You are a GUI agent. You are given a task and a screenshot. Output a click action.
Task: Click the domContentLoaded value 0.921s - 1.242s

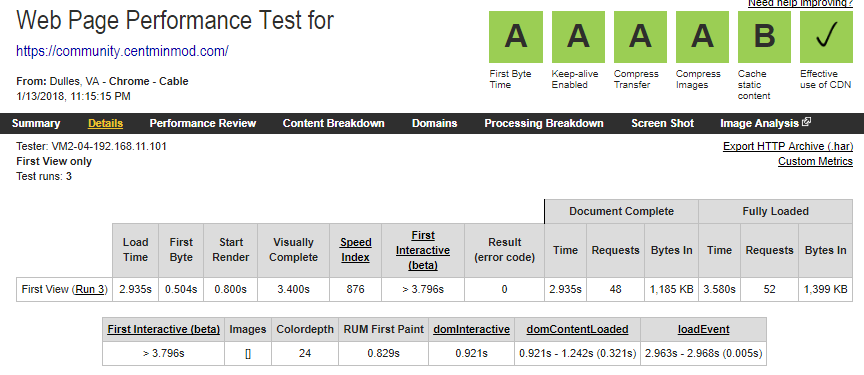[577, 354]
